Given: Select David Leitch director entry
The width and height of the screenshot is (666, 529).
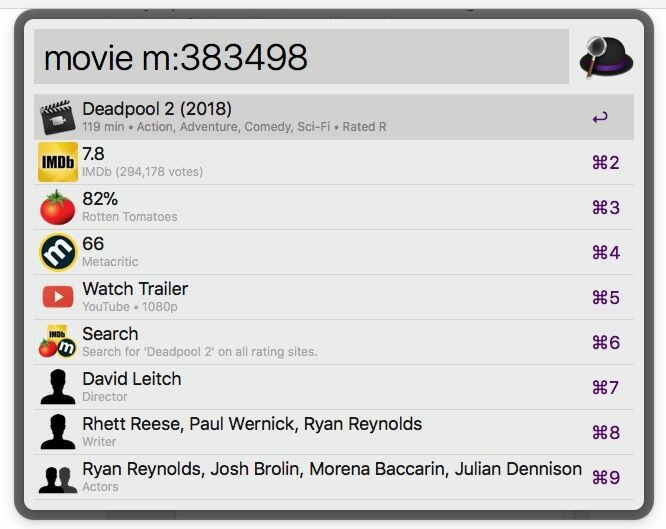Looking at the screenshot, I should coord(333,388).
